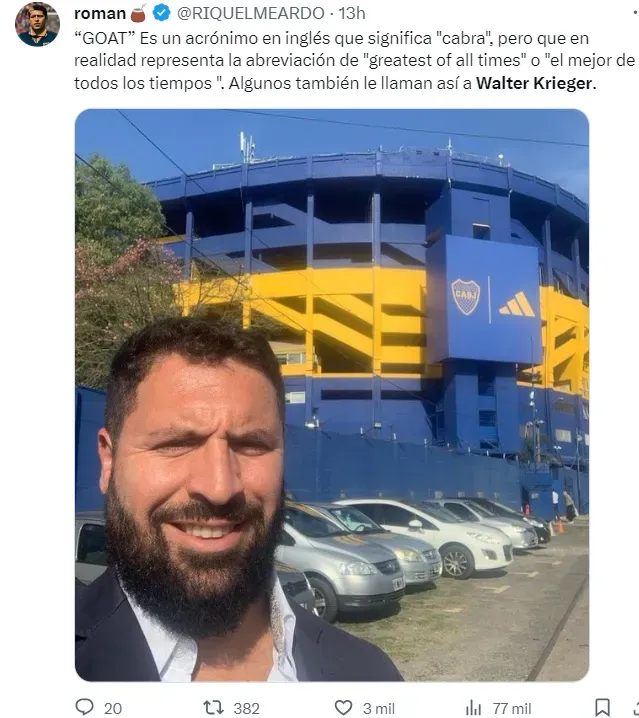Open the 13h timestamp permalink
Image resolution: width=639 pixels, height=718 pixels.
click(x=352, y=13)
